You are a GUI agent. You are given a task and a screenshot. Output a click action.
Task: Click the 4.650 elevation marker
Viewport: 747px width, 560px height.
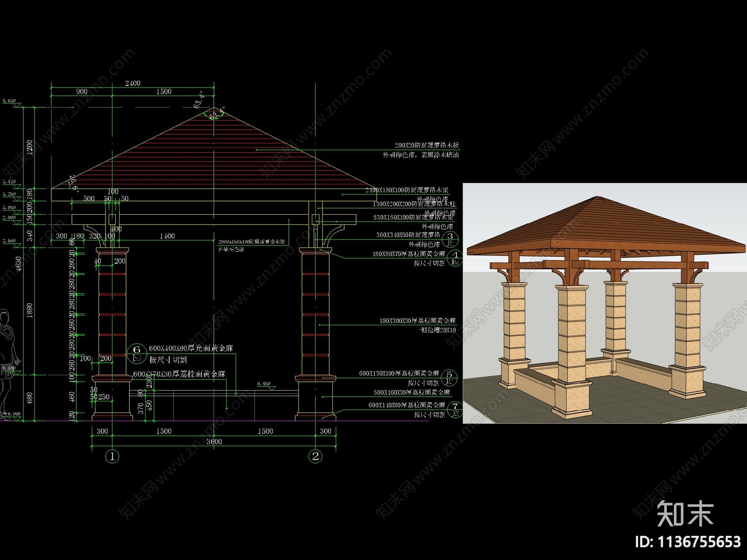(9, 101)
